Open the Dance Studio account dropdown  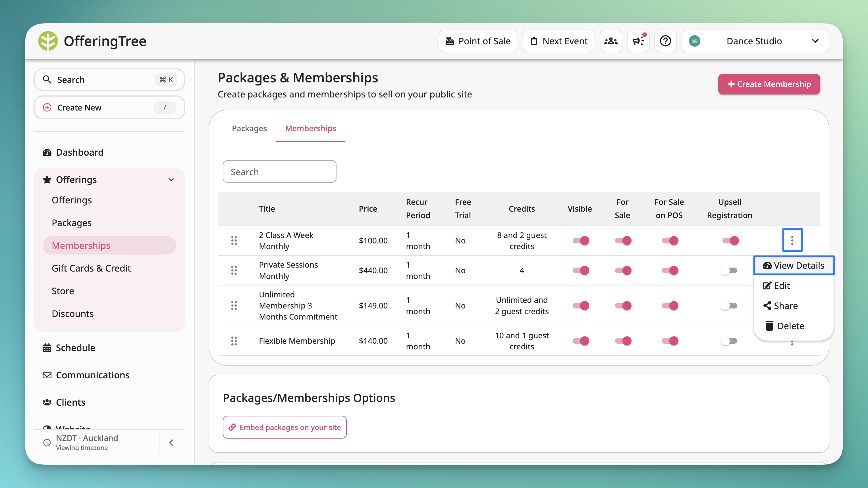click(x=755, y=41)
